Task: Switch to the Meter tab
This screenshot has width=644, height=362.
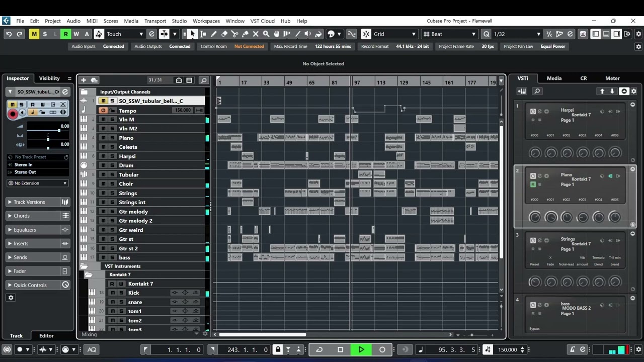Action: [612, 78]
